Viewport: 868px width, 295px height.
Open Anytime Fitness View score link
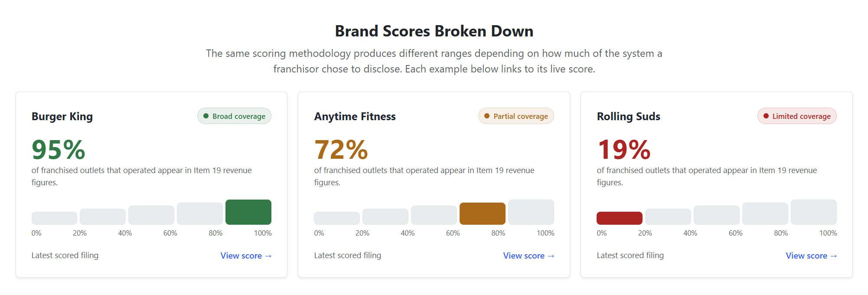pyautogui.click(x=529, y=256)
